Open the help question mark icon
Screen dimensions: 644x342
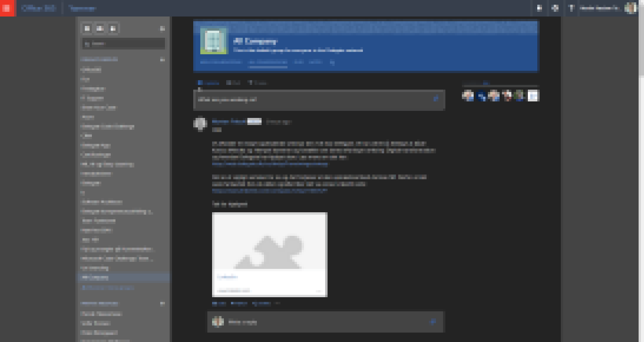572,8
